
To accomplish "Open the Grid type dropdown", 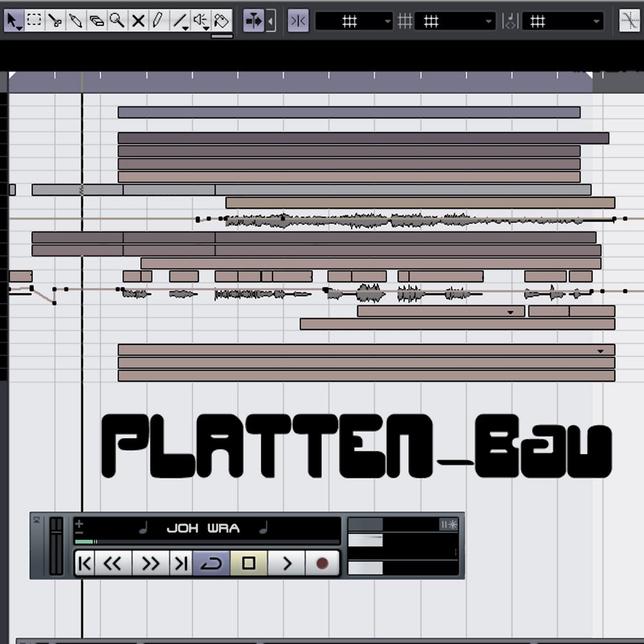I will coord(455,21).
